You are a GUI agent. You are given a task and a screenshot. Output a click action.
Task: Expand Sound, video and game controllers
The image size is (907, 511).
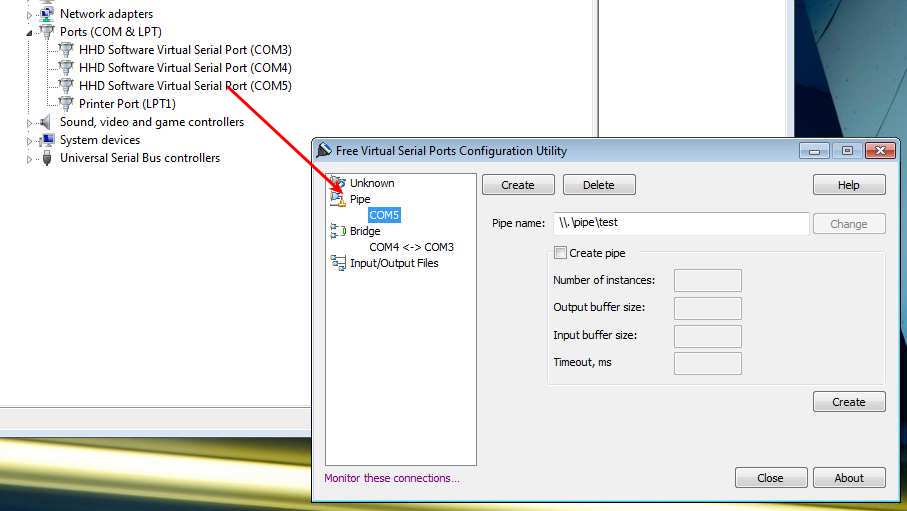[30, 123]
